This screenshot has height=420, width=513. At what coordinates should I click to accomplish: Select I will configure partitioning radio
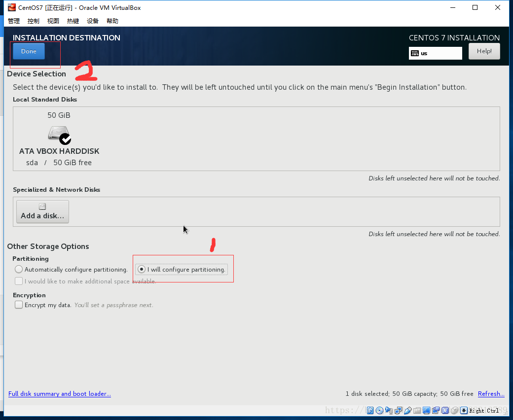click(142, 269)
